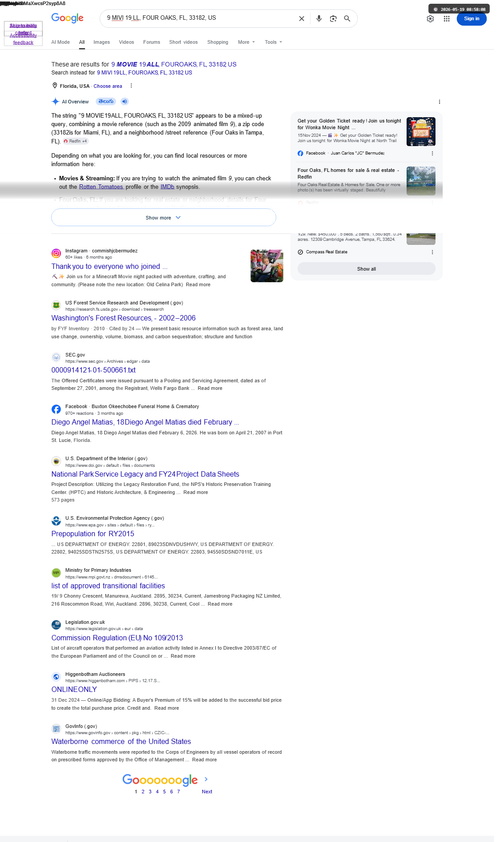Go to results page 2
500x842 pixels.
click(x=143, y=792)
